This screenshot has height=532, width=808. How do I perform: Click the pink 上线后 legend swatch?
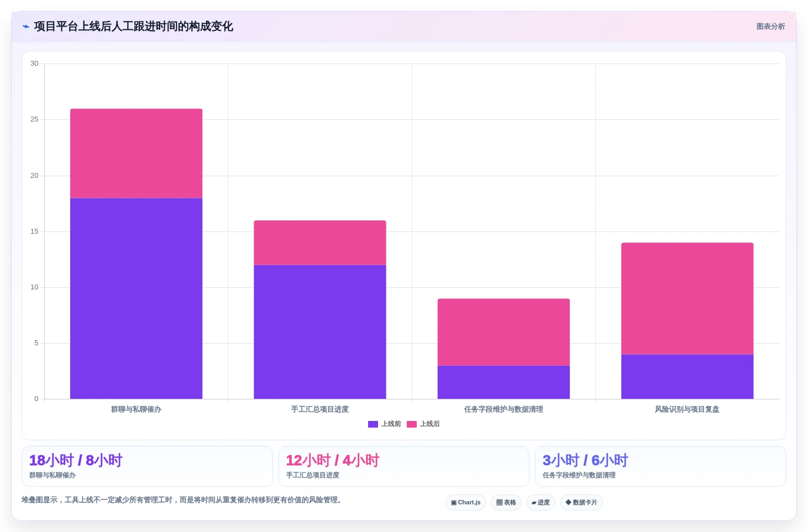(x=412, y=424)
